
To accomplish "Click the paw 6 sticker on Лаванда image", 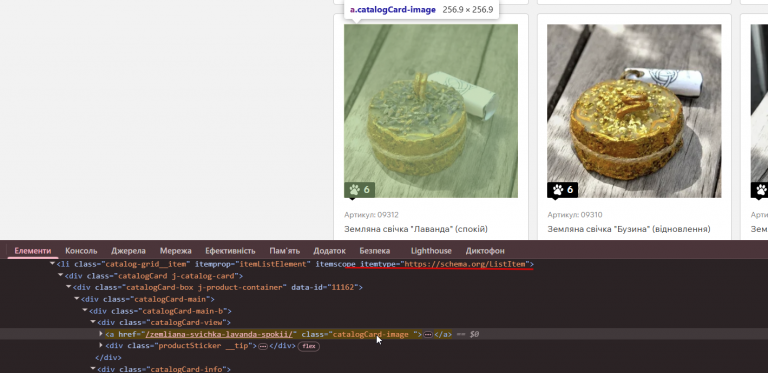I will [x=360, y=190].
